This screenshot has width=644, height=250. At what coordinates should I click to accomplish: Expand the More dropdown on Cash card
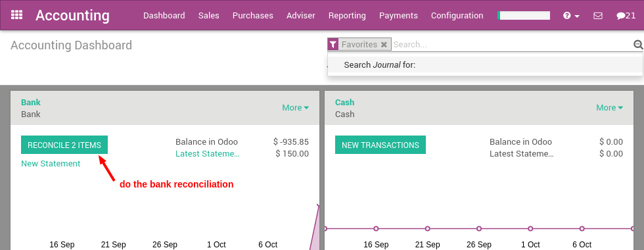[x=610, y=108]
